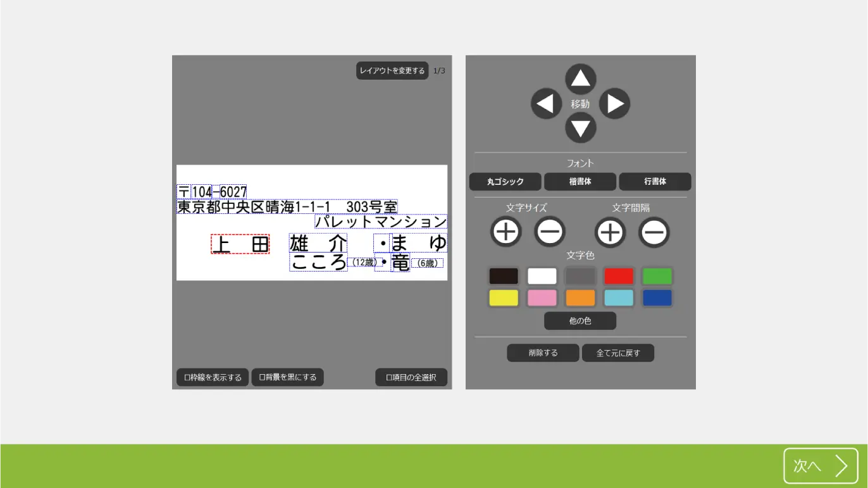868x488 pixels.
Task: Click the move left arrow button
Action: click(x=546, y=104)
